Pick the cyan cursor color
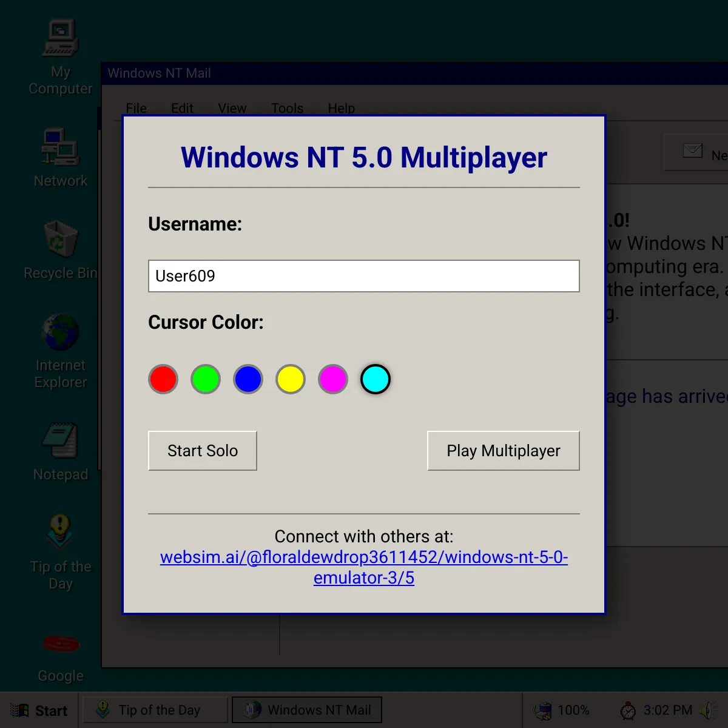Viewport: 728px width, 728px height. point(376,379)
